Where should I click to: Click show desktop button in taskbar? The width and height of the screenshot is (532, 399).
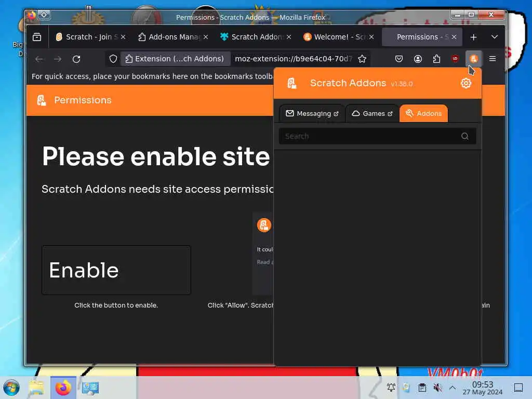coord(518,388)
